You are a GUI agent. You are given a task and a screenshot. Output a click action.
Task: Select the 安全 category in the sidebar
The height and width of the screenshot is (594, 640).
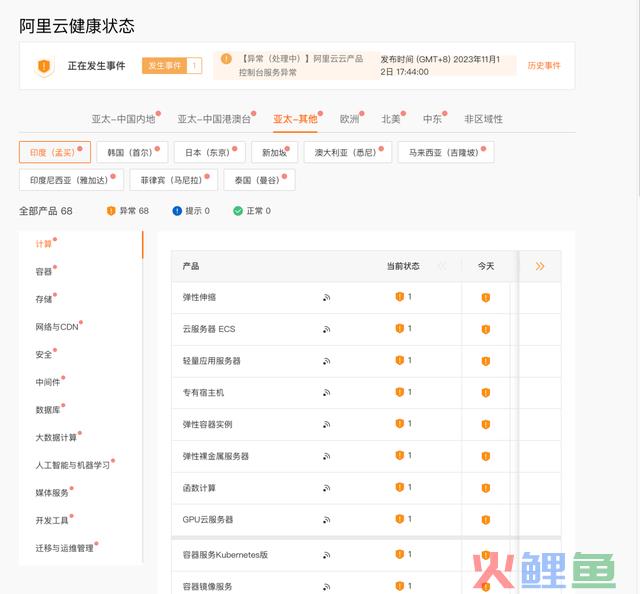click(x=46, y=354)
